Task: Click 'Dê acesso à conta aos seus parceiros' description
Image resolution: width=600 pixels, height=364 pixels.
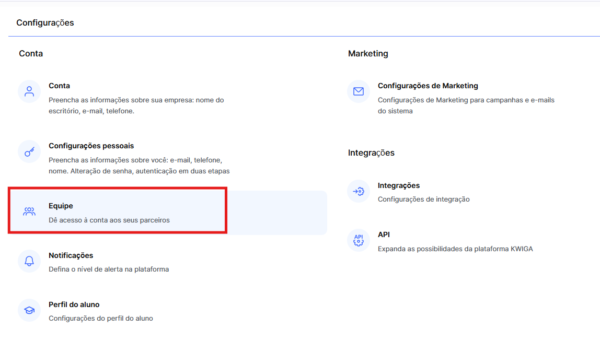Action: tap(109, 220)
